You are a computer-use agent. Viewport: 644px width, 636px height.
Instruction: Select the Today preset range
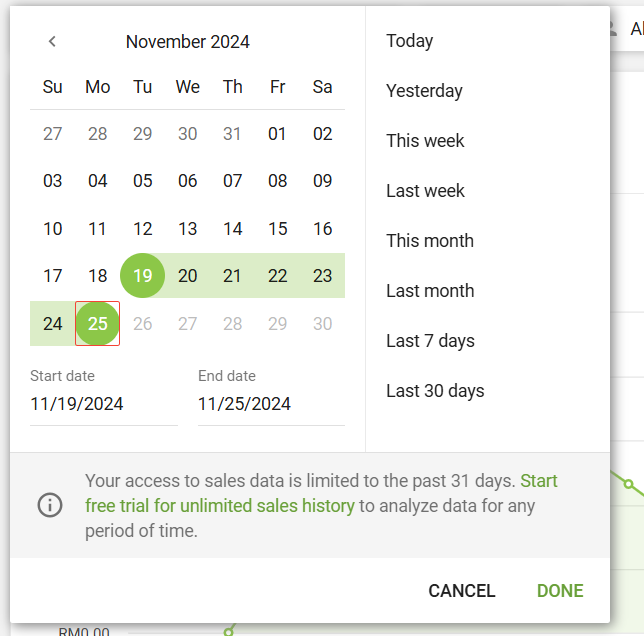point(410,41)
